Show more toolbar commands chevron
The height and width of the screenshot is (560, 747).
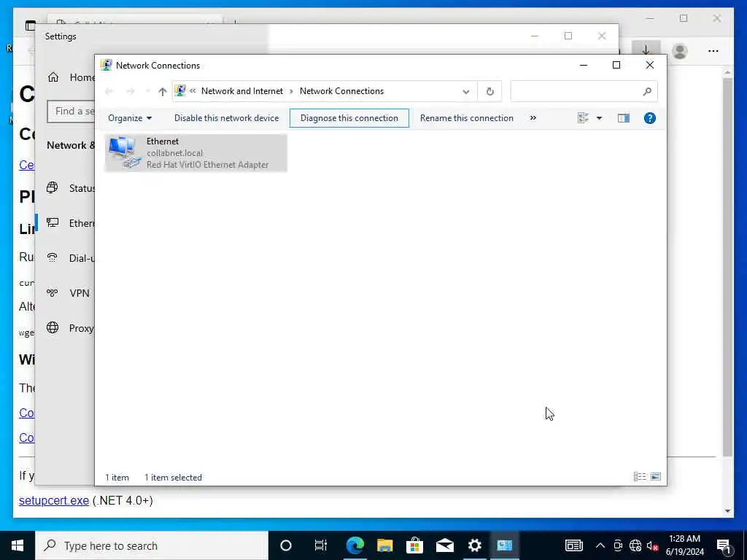point(533,118)
